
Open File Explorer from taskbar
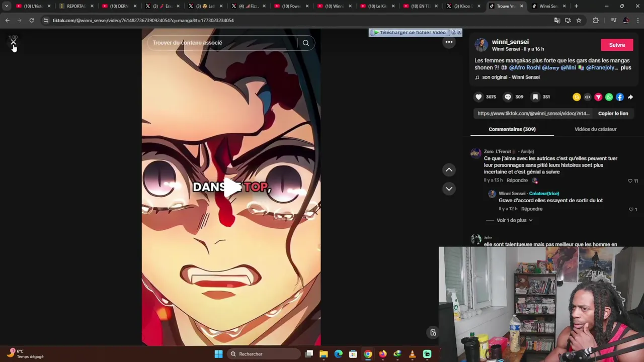click(324, 354)
